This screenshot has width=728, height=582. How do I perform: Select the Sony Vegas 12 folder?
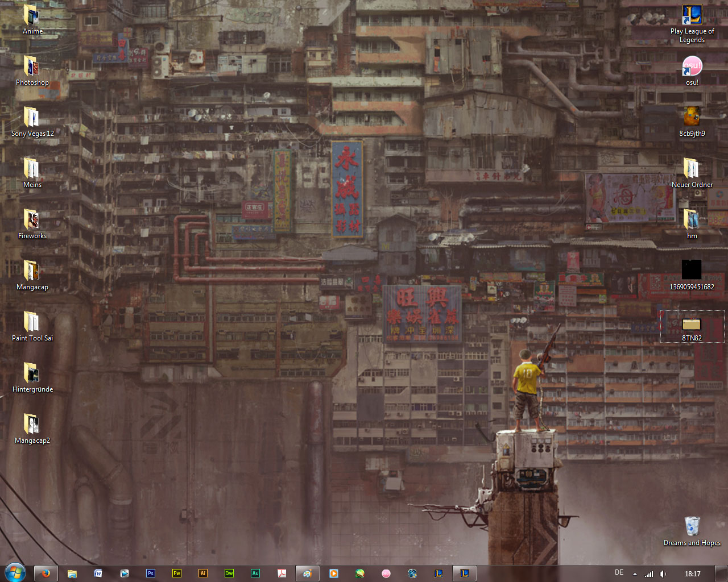tap(32, 122)
